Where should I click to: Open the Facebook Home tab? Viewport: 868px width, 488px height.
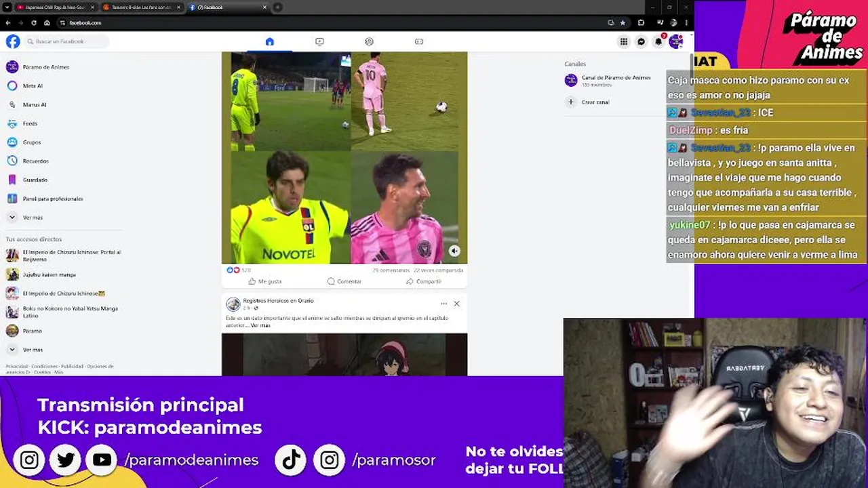tap(270, 41)
